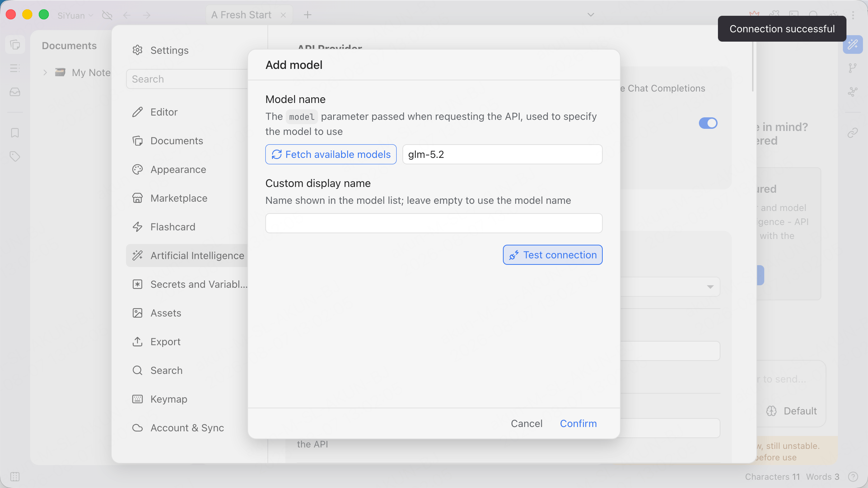
Task: Open the SiYuan main menu dropdown
Action: tap(75, 15)
